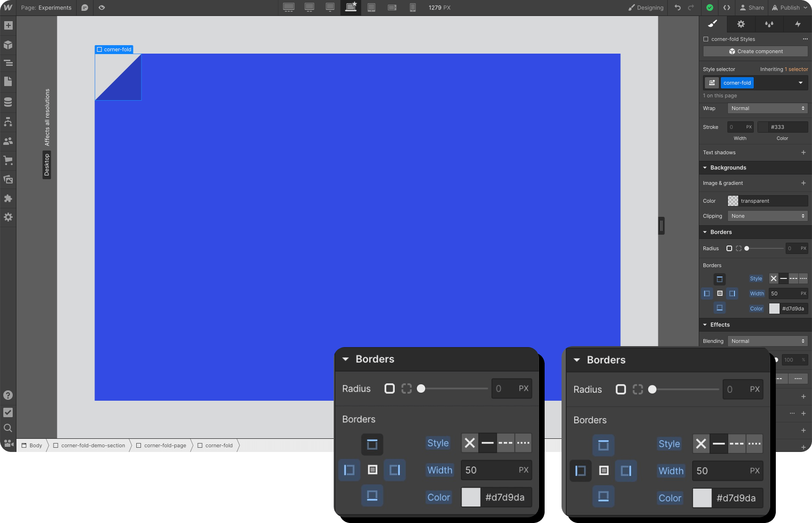Open the Ecommerce panel
The width and height of the screenshot is (812, 523).
8,160
